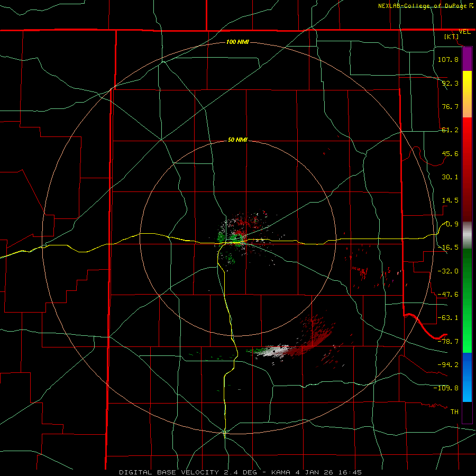Click the blue segment of velocity color bar

pos(467,377)
